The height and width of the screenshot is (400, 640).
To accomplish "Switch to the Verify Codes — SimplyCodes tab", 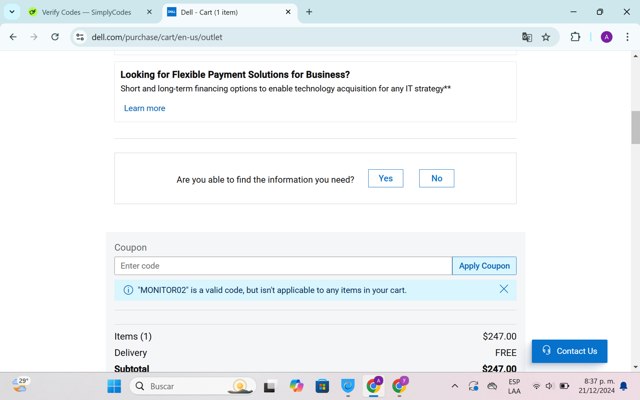I will pyautogui.click(x=86, y=12).
